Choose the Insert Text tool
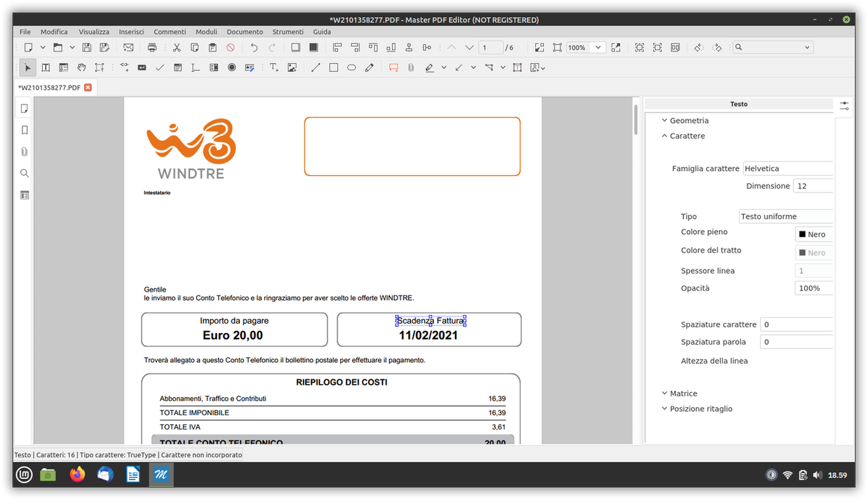868x500 pixels. point(274,67)
